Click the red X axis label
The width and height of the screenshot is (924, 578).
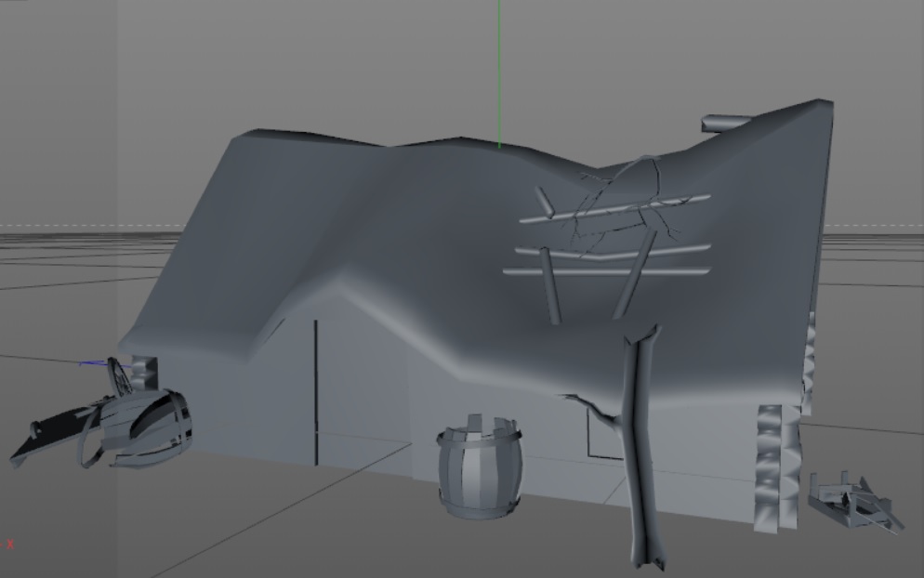(x=9, y=545)
